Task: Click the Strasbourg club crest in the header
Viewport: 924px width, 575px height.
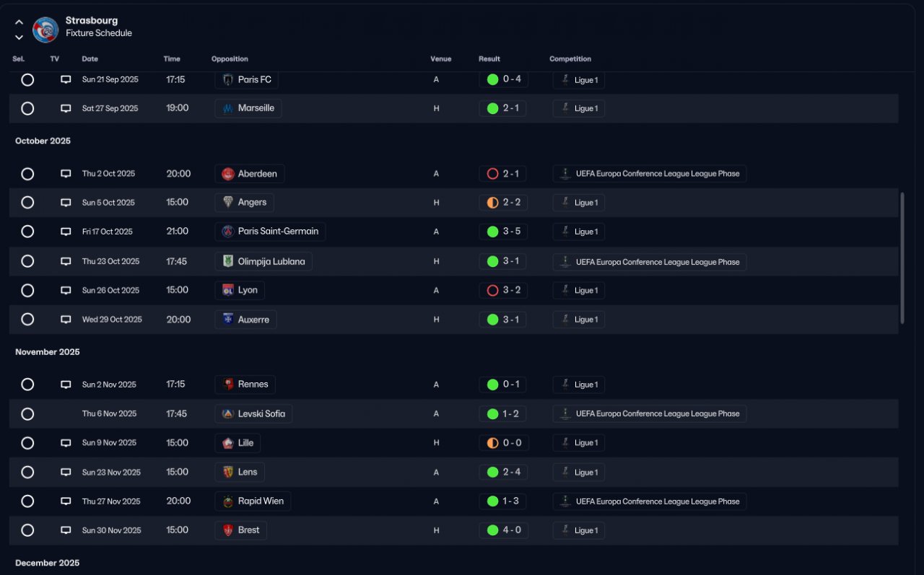Action: (46, 30)
